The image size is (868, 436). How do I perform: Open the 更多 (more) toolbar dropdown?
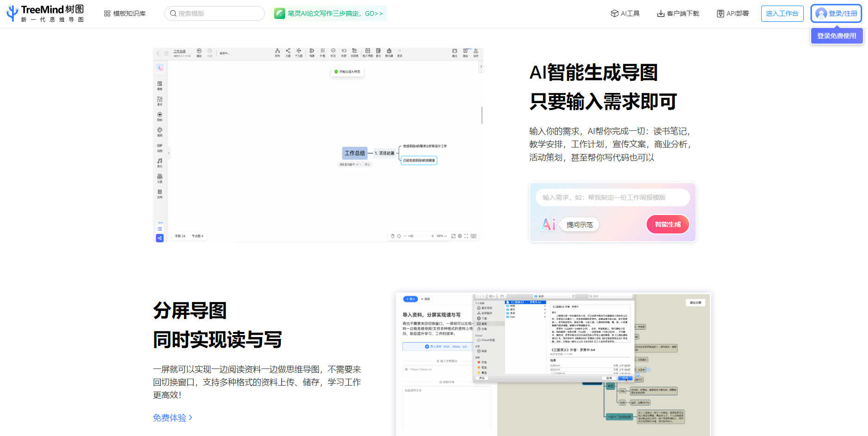(x=400, y=52)
